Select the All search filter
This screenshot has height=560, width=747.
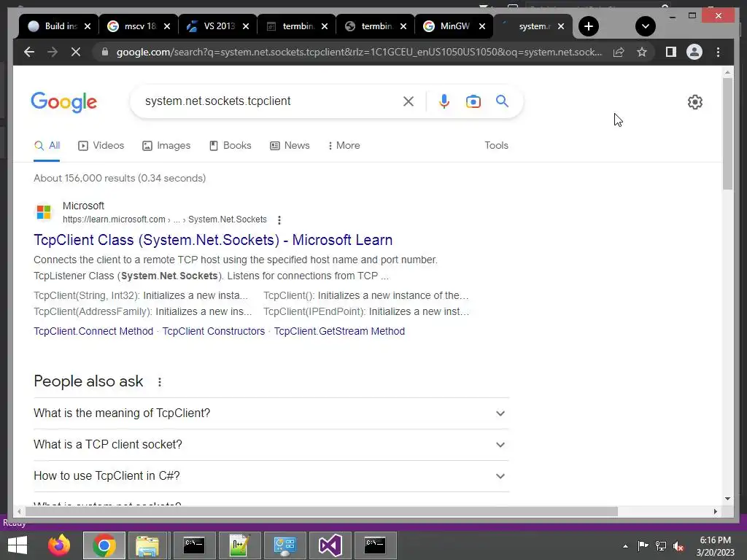pyautogui.click(x=47, y=146)
